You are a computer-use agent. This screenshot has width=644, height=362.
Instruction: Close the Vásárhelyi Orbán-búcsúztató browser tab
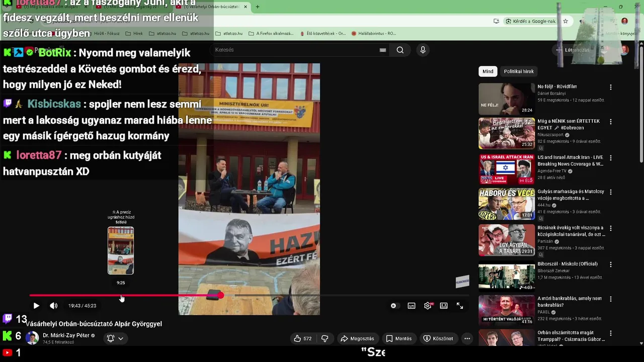pos(246,7)
